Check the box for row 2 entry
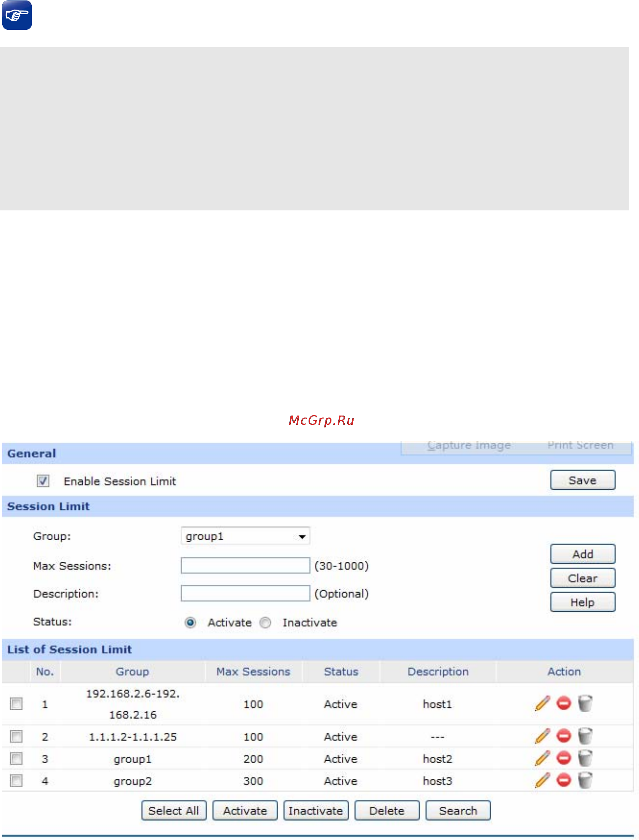The width and height of the screenshot is (639, 840). (16, 736)
